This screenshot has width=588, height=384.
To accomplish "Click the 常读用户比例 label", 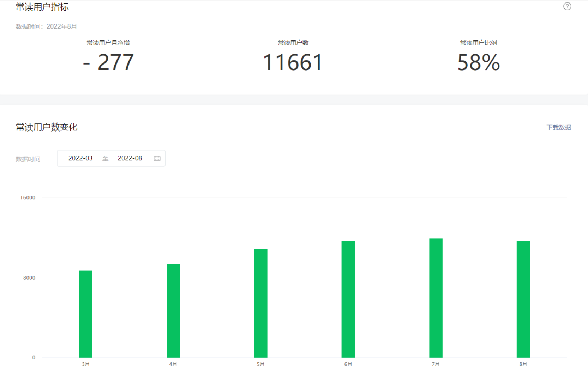I will 479,43.
